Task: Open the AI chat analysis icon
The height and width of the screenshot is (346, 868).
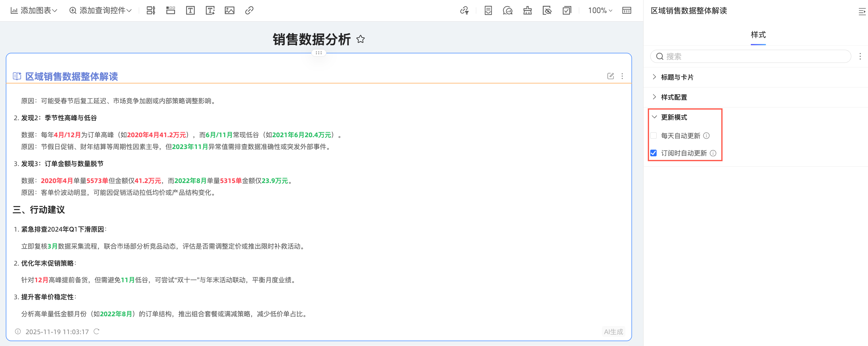Action: tap(508, 10)
